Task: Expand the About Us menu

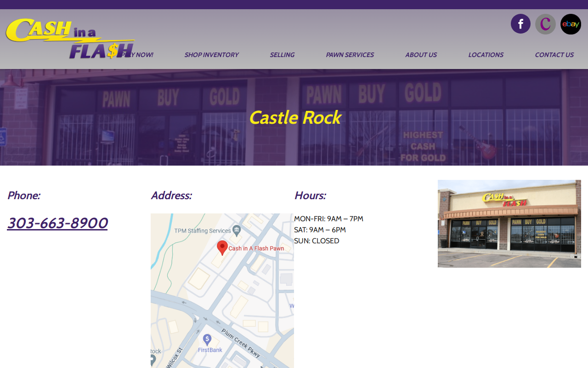Action: pos(421,55)
